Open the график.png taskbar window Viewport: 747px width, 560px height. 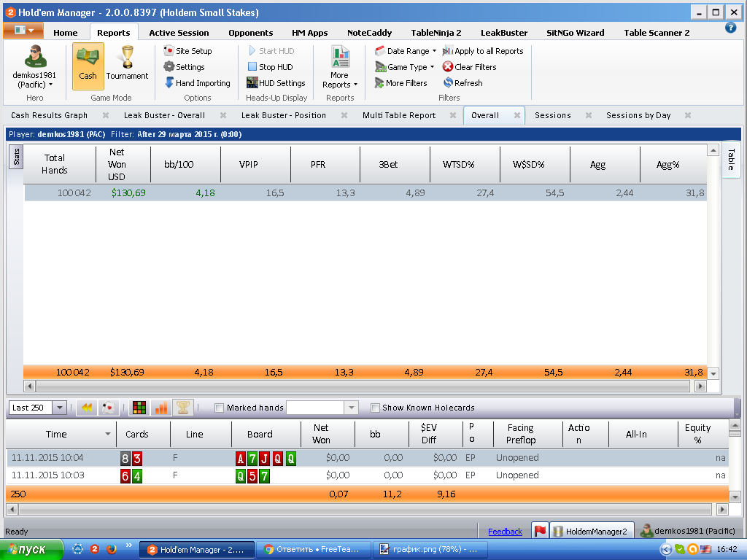tap(430, 550)
